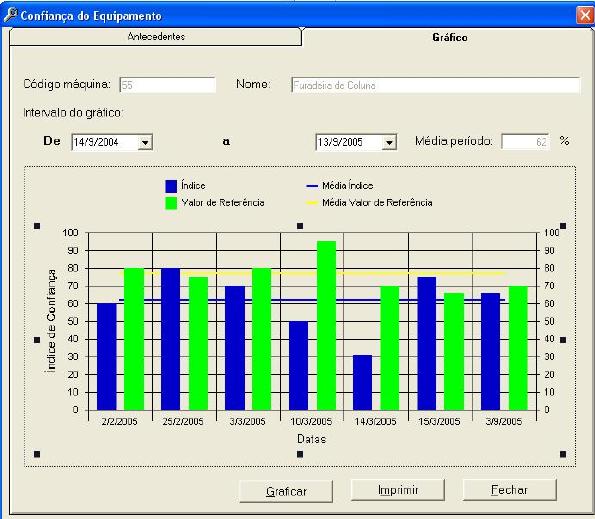
Task: Click the Imprimir button
Action: (398, 490)
